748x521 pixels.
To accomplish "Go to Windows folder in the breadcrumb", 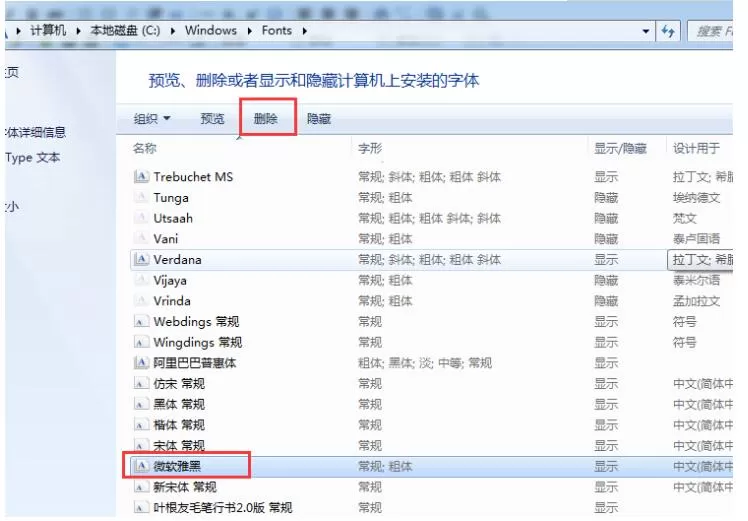I will [211, 31].
